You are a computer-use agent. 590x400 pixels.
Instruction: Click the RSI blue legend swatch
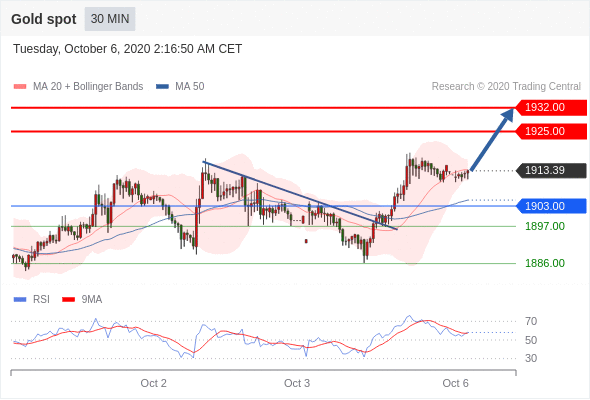pos(20,300)
